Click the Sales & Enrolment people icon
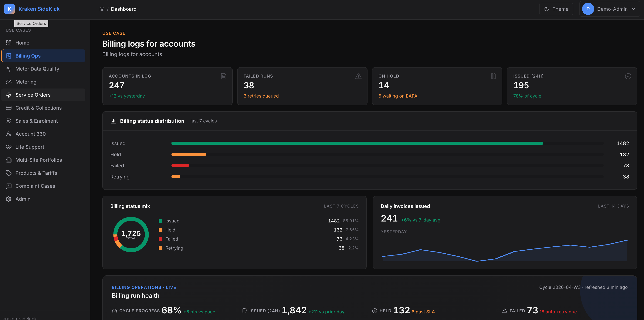The width and height of the screenshot is (644, 320). (x=9, y=121)
